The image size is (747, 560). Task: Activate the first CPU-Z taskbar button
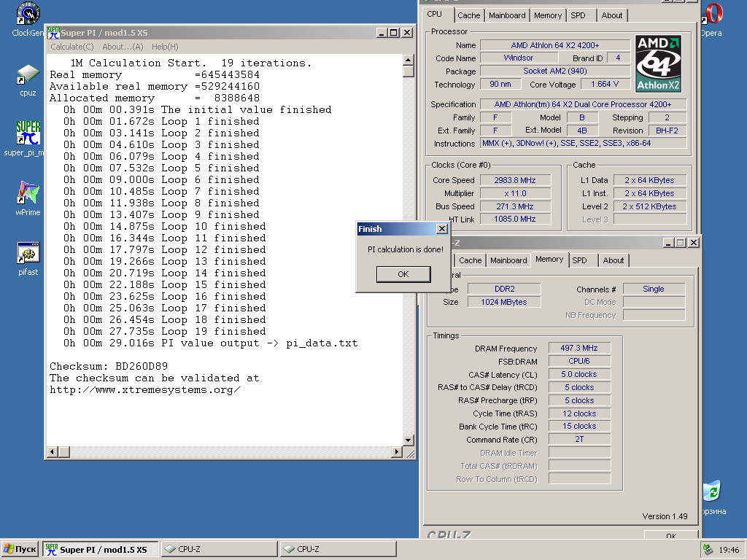[219, 549]
